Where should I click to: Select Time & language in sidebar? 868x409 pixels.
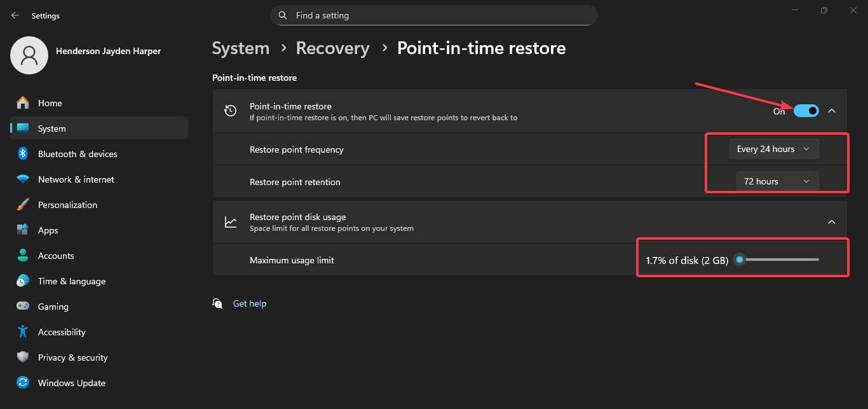(x=72, y=281)
